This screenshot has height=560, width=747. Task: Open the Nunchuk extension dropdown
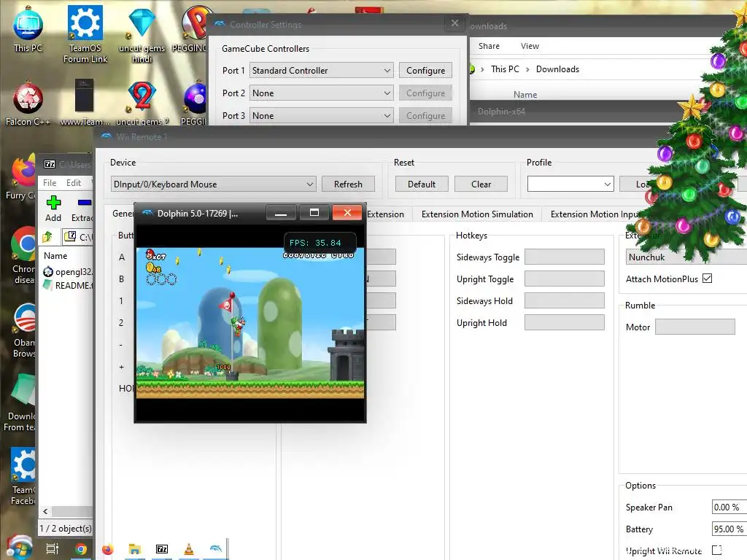[686, 257]
